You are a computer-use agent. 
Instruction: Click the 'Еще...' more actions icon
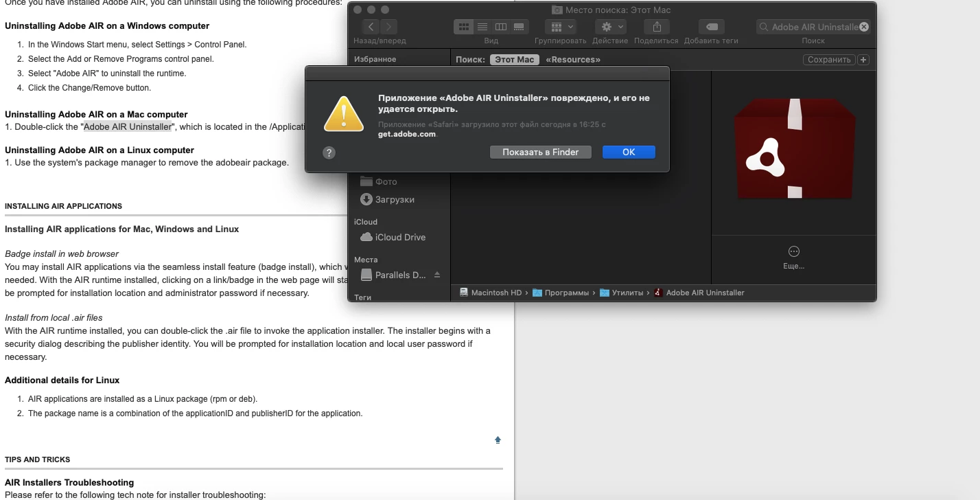[x=794, y=251]
